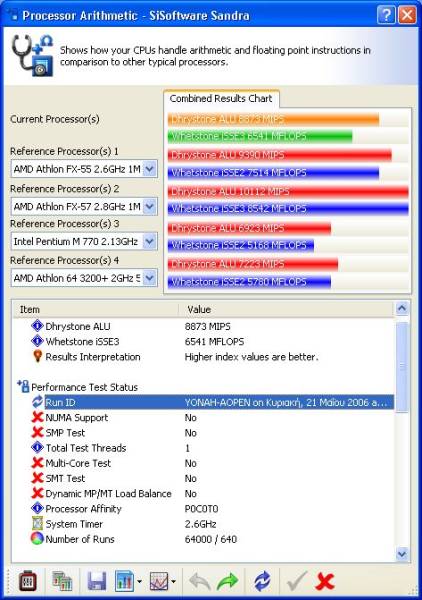The width and height of the screenshot is (422, 600).
Task: Click the 'P0C0T0' affinity value
Action: 202,509
